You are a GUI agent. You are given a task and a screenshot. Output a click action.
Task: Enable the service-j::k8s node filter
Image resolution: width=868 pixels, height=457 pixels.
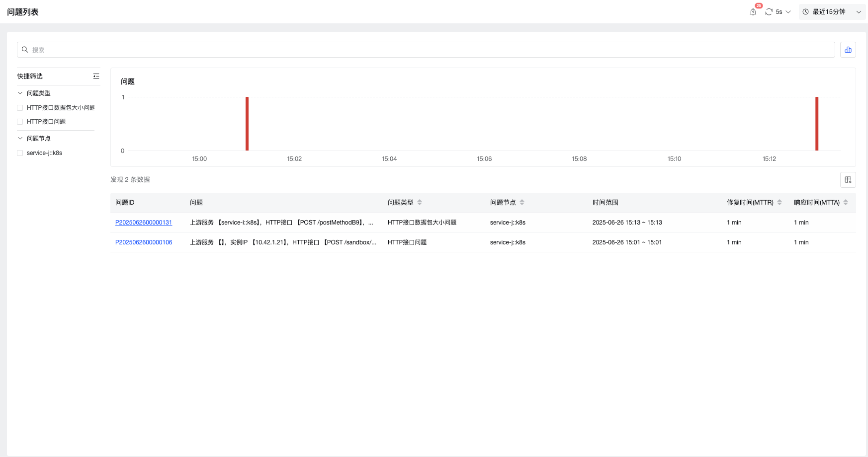coord(20,153)
